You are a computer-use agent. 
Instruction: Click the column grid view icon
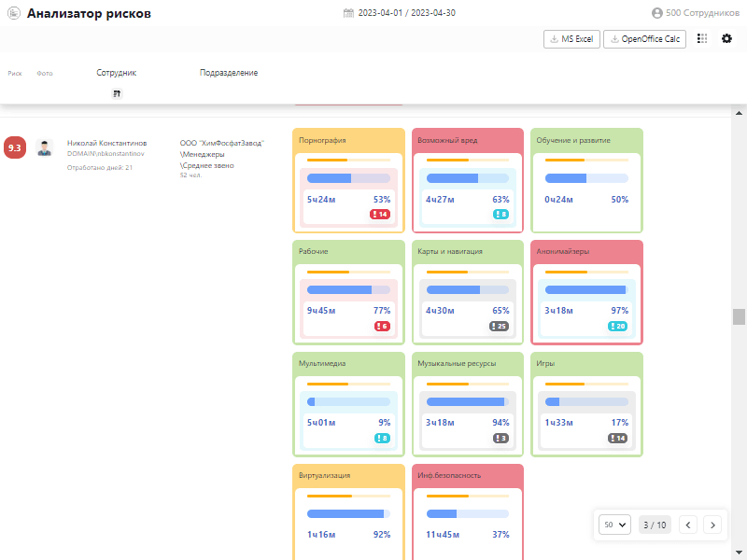pyautogui.click(x=702, y=39)
